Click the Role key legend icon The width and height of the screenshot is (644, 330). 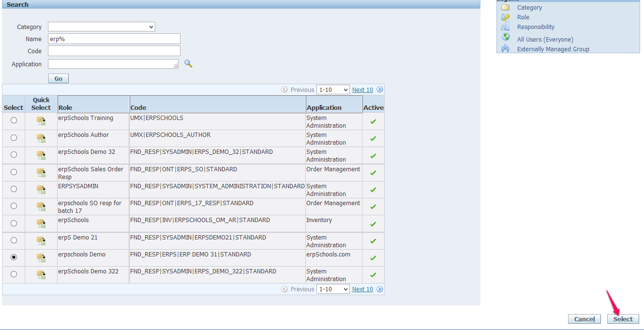coord(505,17)
